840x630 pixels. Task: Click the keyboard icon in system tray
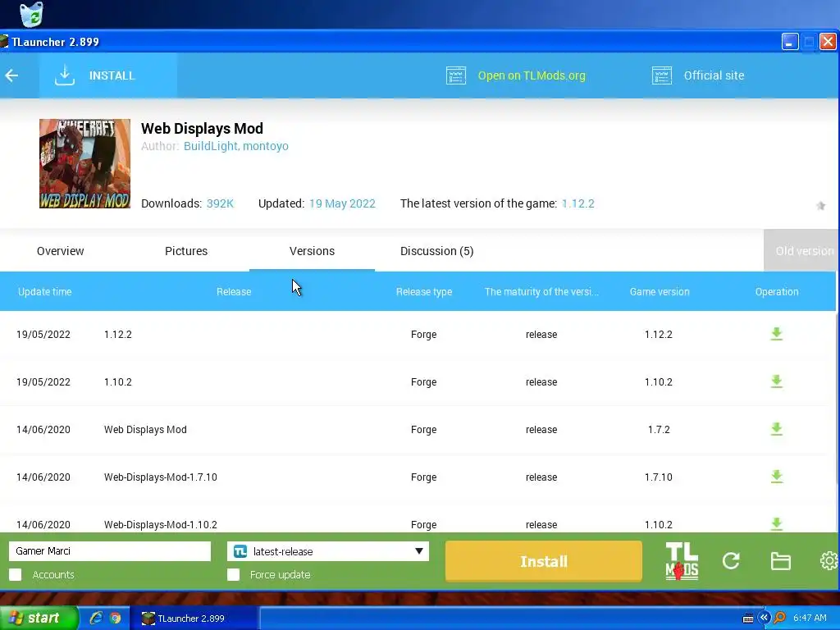tap(748, 619)
